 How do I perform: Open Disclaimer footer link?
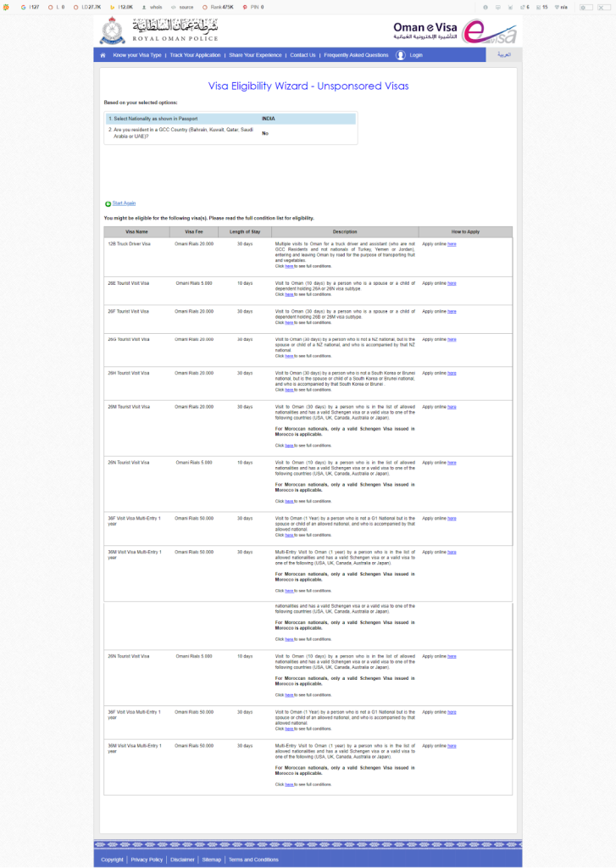182,860
